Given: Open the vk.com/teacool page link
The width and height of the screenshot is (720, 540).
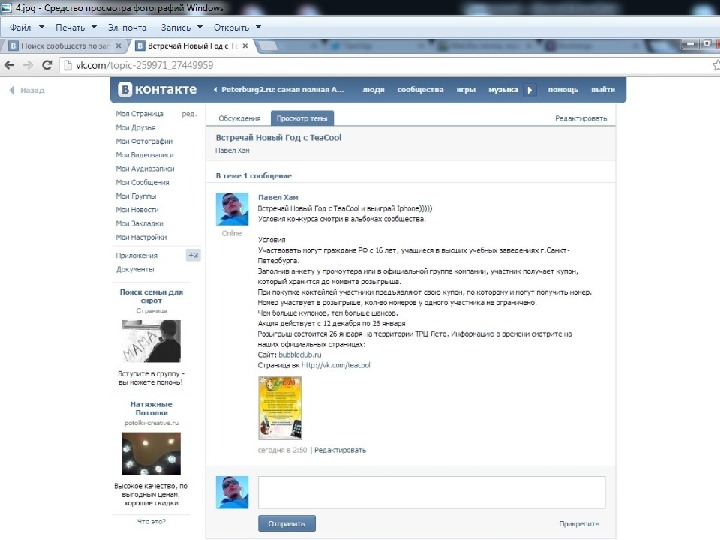Looking at the screenshot, I should point(336,365).
